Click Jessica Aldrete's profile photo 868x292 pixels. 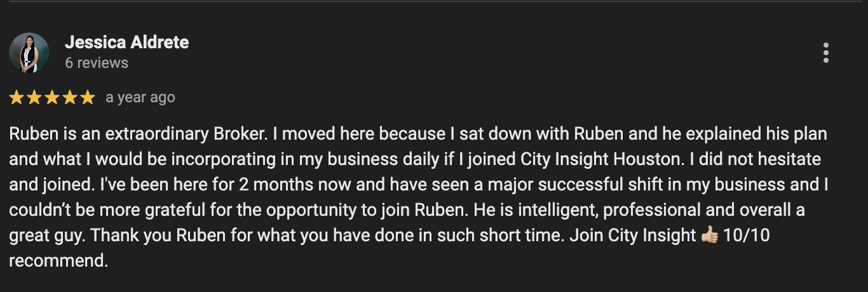29,53
